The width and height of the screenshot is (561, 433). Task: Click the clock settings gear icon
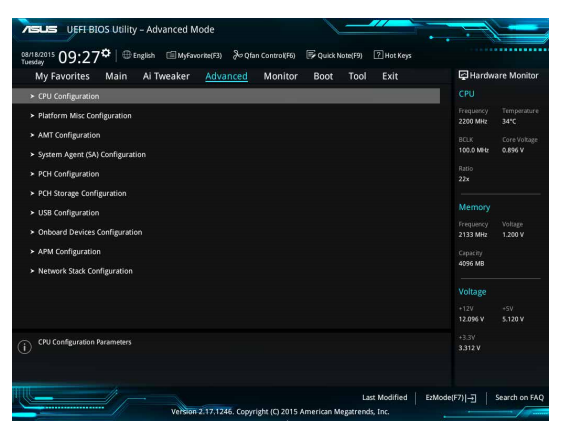click(106, 53)
